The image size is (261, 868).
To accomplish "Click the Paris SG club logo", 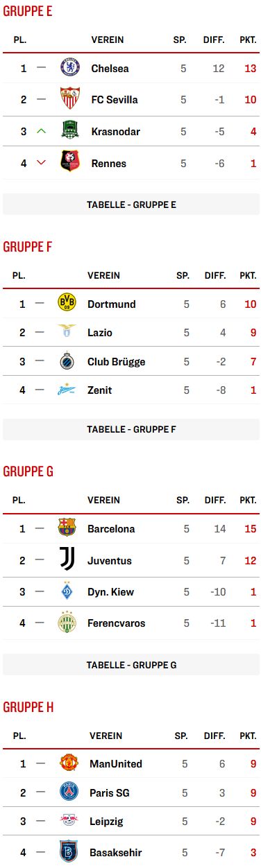I will click(69, 792).
